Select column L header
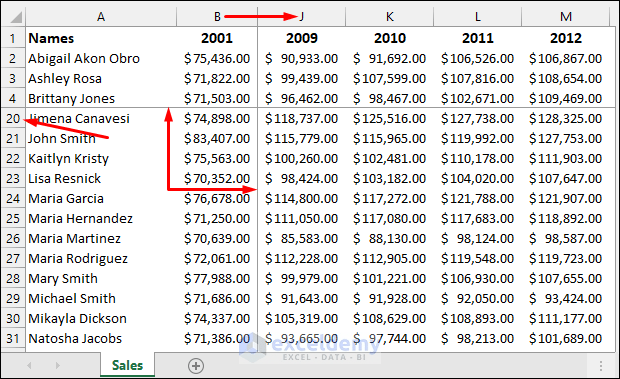The height and width of the screenshot is (379, 620). (477, 17)
